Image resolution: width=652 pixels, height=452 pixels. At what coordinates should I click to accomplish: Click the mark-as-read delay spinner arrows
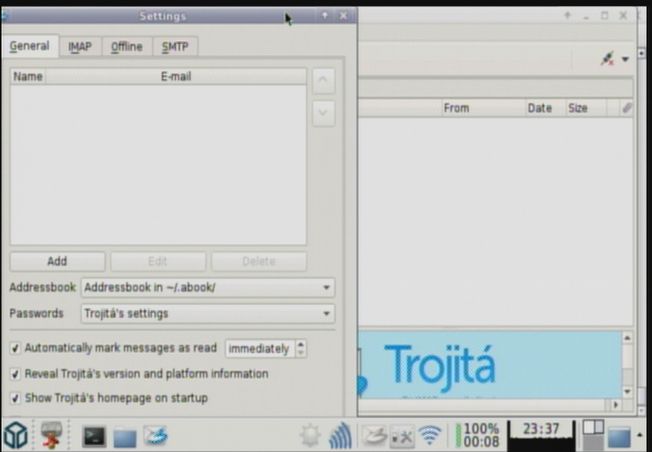[301, 349]
